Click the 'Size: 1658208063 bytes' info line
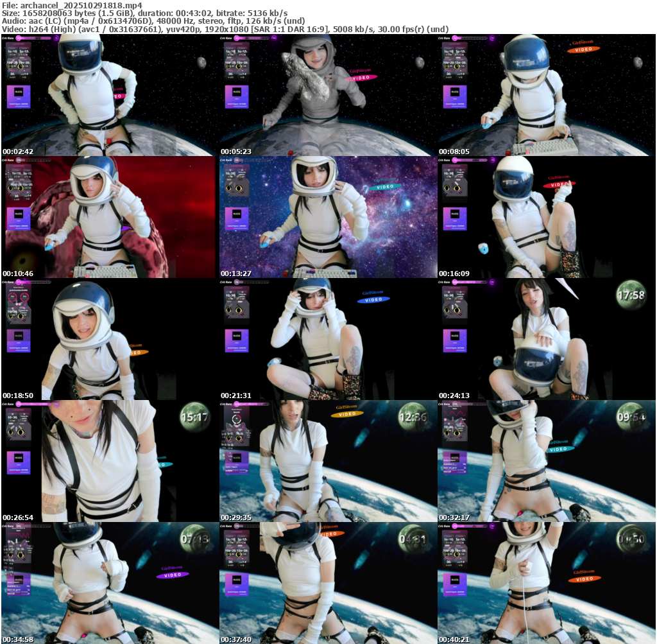Screen dimensions: 657x644 tap(144, 13)
